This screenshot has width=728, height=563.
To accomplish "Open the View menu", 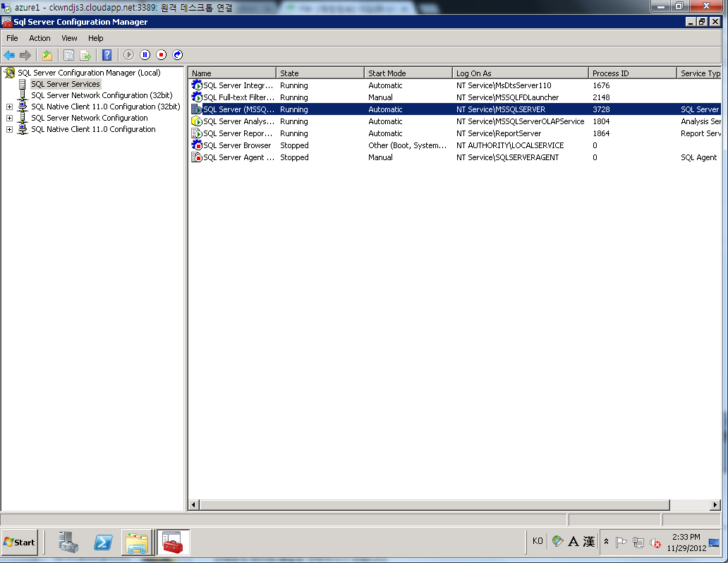I will point(69,38).
